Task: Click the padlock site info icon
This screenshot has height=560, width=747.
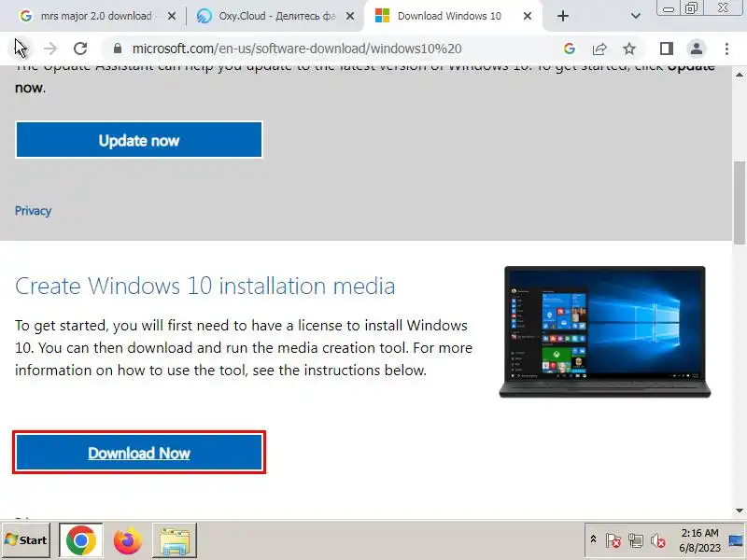Action: tap(118, 49)
